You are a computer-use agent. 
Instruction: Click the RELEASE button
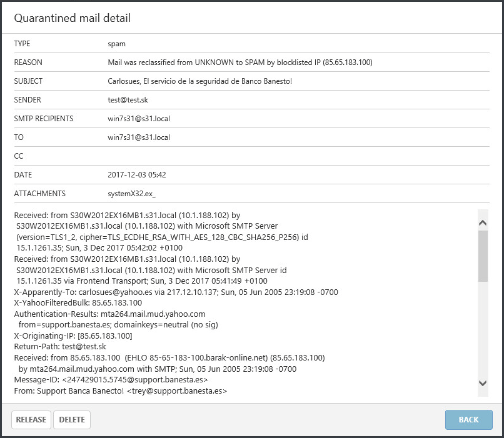(31, 419)
